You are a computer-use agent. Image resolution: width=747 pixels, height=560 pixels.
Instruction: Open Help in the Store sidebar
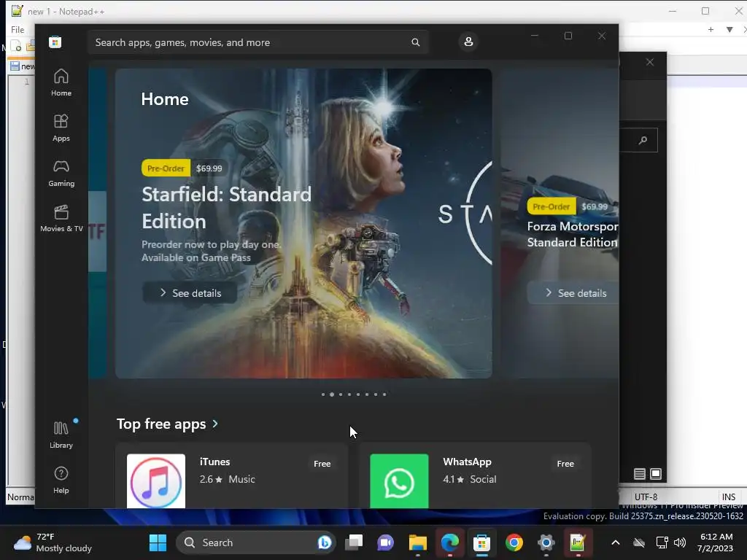pos(61,480)
